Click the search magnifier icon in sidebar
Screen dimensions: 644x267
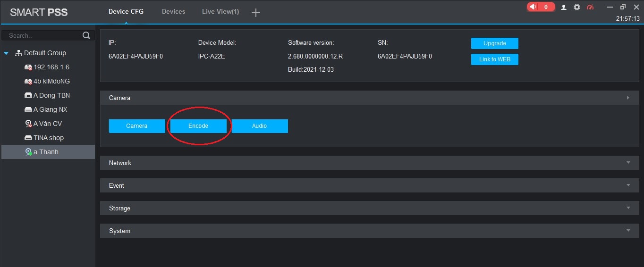[86, 35]
